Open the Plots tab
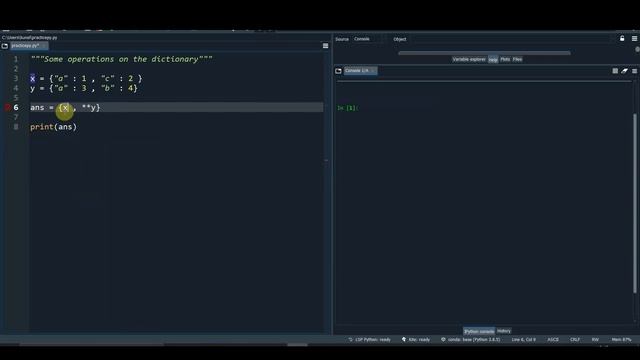 click(x=505, y=59)
